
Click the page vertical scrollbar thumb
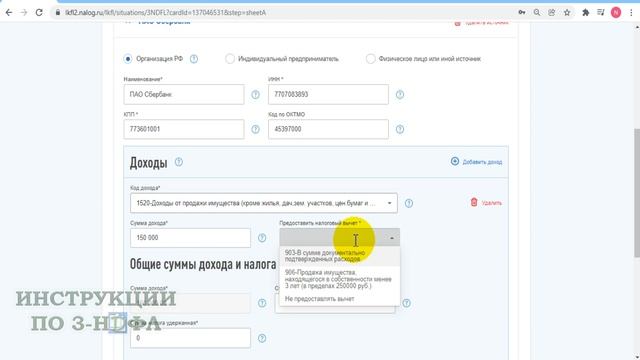(x=637, y=193)
